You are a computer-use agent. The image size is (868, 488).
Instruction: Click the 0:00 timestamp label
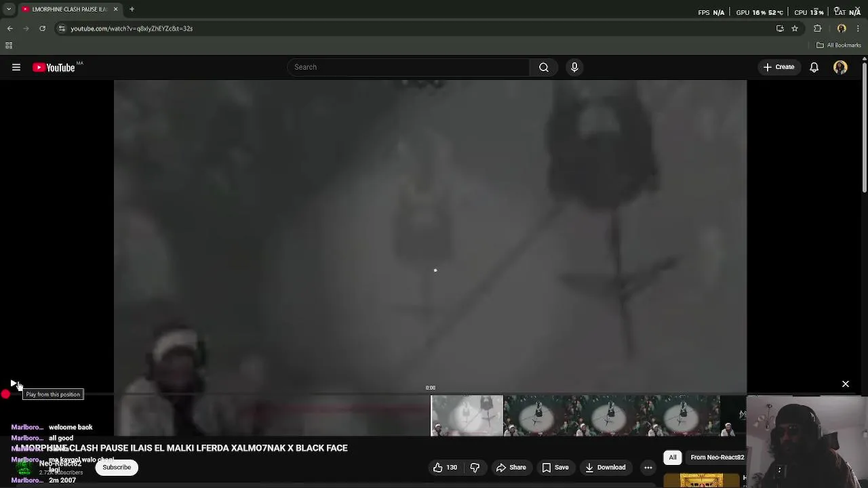pyautogui.click(x=431, y=388)
